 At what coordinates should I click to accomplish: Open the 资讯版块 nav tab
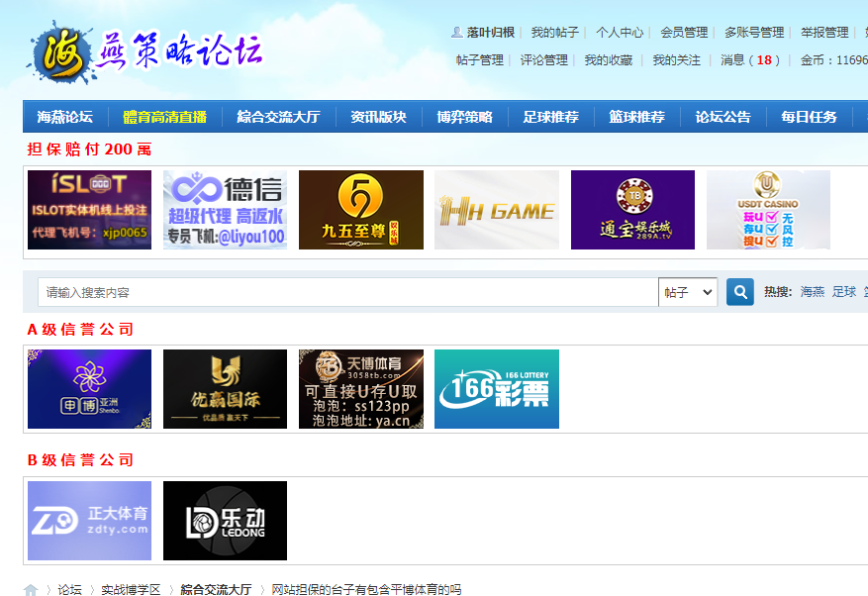(379, 117)
